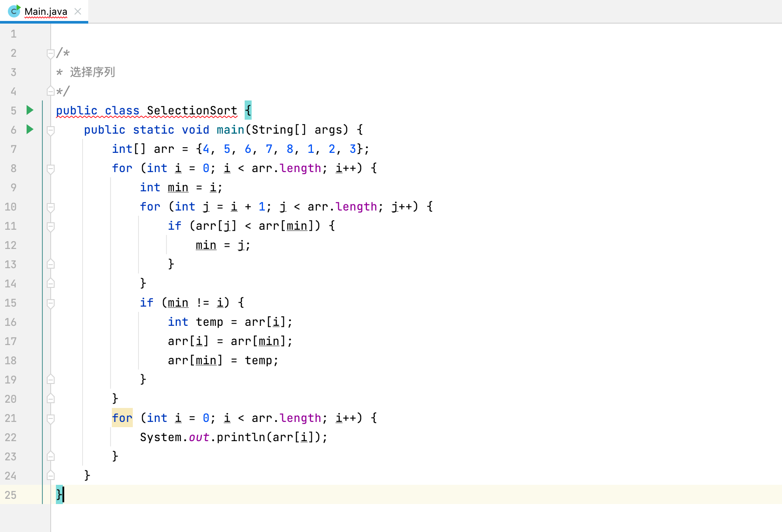Click fold end marker at line 14

coord(51,283)
